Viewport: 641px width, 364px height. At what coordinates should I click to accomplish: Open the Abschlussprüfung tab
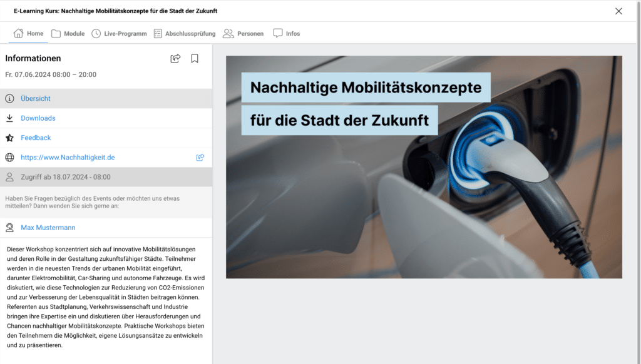click(x=184, y=34)
